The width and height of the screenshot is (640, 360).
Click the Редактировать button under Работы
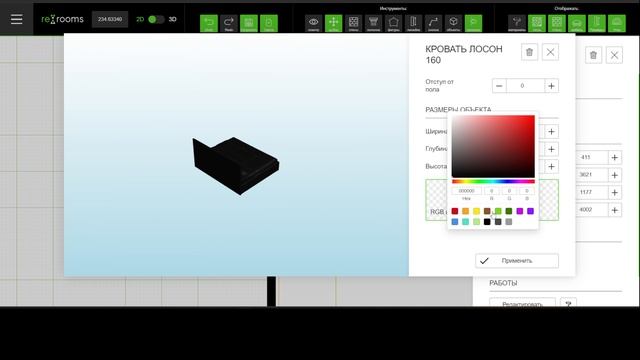coord(522,302)
